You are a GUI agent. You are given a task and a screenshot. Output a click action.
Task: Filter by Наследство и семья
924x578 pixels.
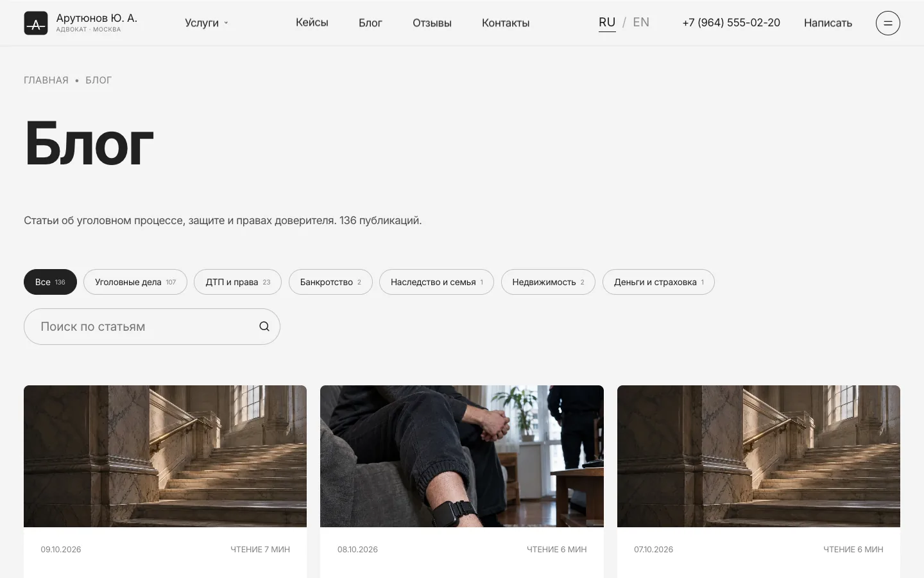436,282
